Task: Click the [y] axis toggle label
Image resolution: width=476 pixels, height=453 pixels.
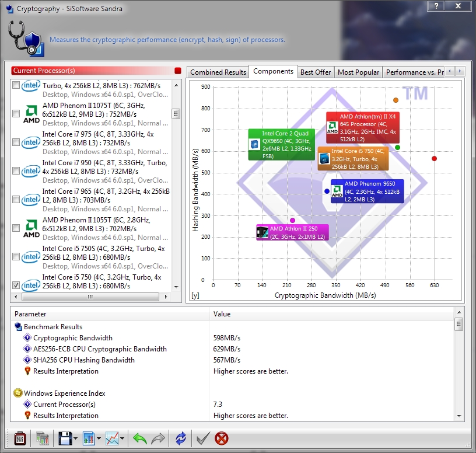Action: [x=195, y=295]
